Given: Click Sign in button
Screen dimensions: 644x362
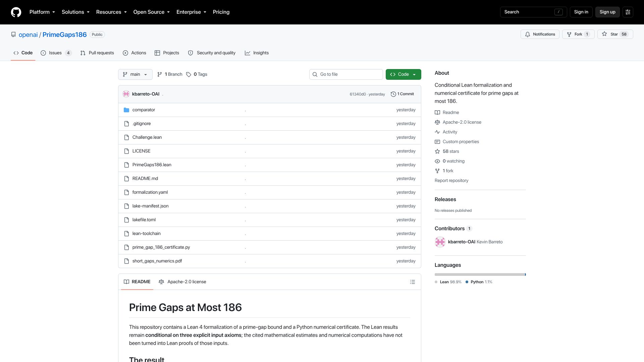Looking at the screenshot, I should point(581,12).
